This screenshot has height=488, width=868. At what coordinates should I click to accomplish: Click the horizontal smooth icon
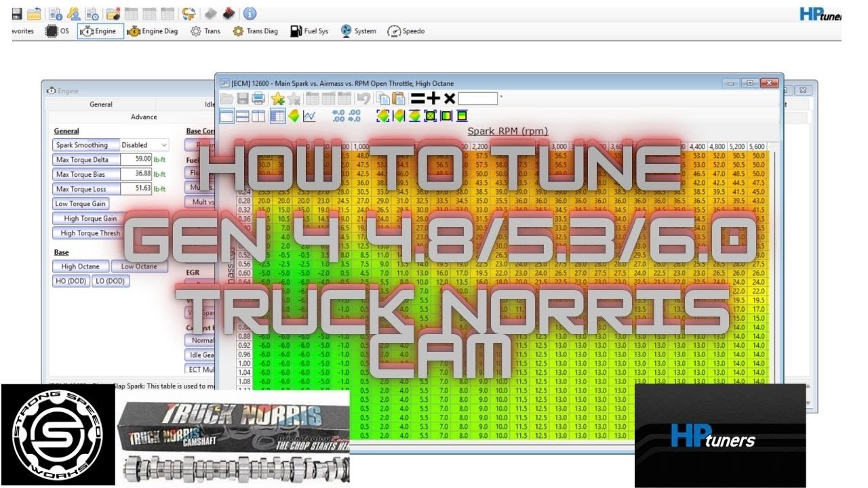(x=446, y=116)
